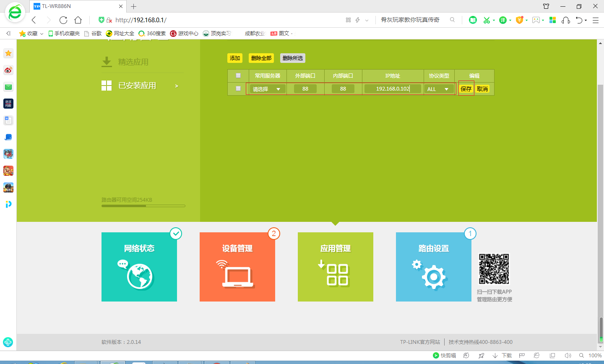Go to browser home page icon

[78, 20]
